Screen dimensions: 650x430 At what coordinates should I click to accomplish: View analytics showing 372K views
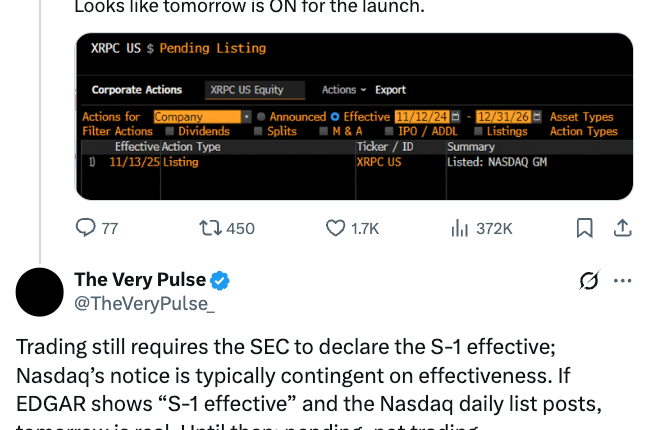(x=460, y=228)
